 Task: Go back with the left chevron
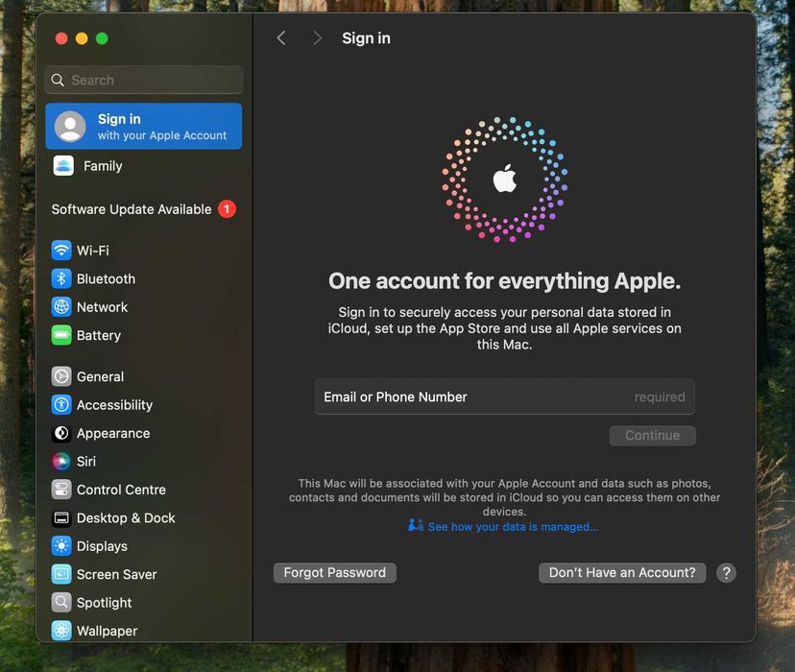click(x=281, y=38)
